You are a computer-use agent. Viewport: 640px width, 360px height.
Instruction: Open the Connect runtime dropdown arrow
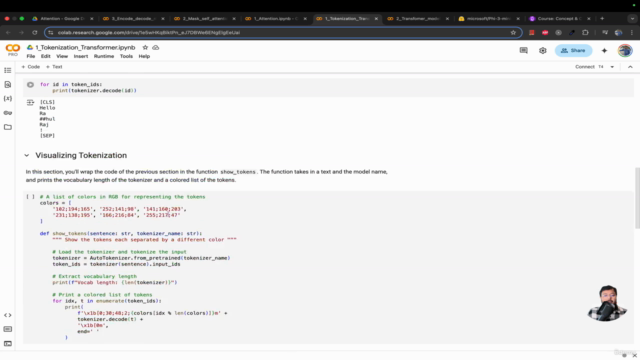(612, 67)
